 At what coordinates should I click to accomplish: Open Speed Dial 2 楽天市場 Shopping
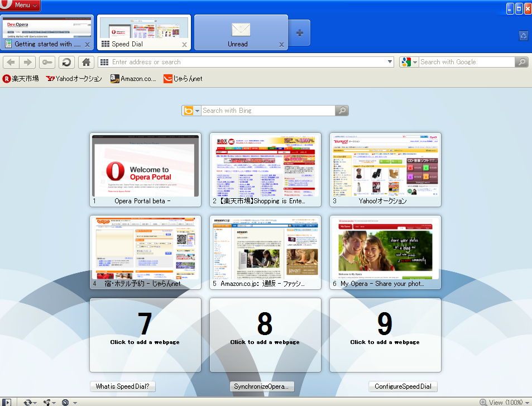click(265, 170)
